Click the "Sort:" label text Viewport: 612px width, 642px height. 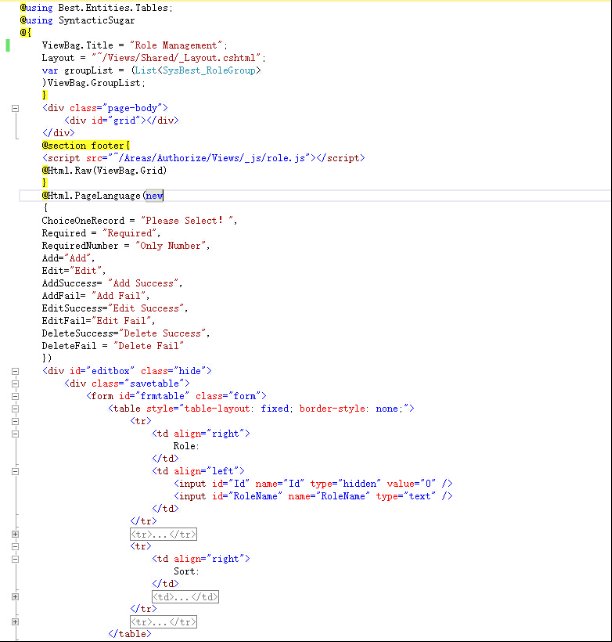coord(186,571)
